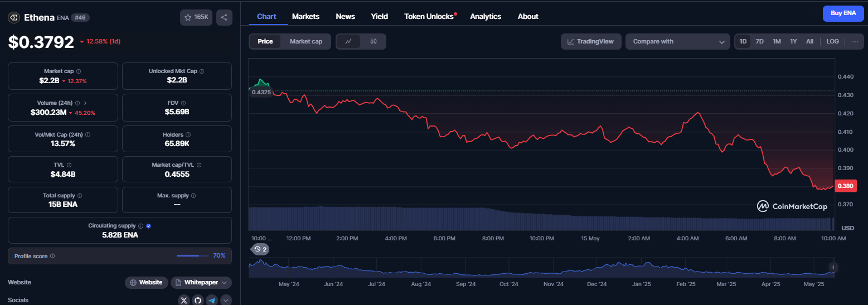The width and height of the screenshot is (868, 305).
Task: Add Ethena to watchlist via star button
Action: pos(196,17)
